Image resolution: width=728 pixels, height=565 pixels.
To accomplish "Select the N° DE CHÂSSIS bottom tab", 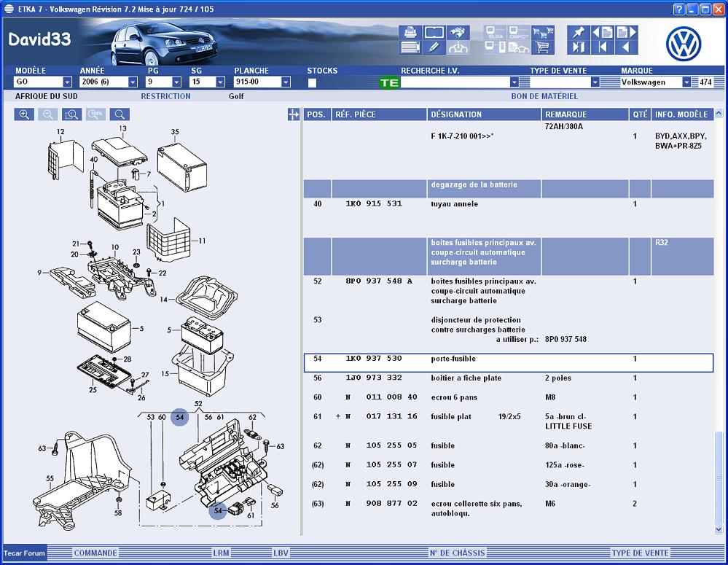I will (457, 553).
